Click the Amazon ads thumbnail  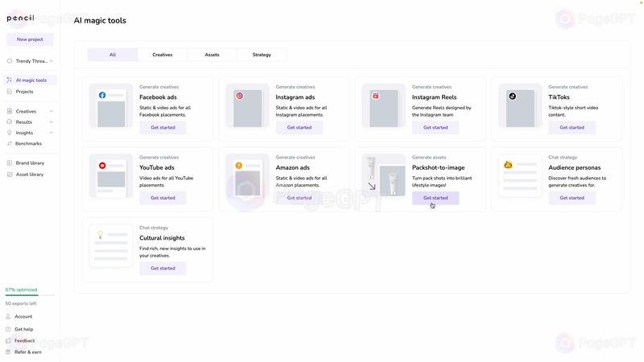[247, 176]
